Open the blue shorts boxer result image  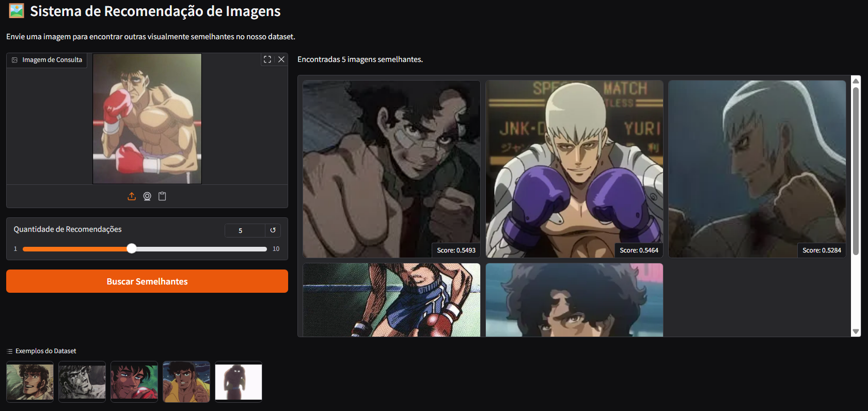point(391,300)
